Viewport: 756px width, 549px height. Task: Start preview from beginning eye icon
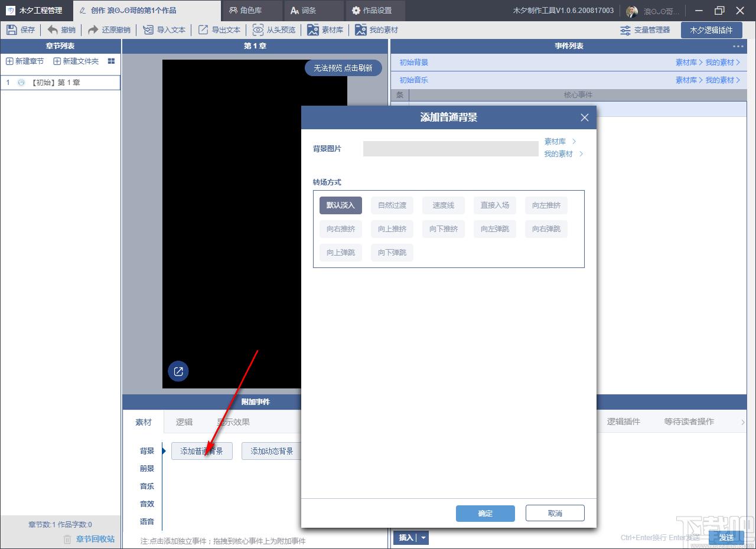pyautogui.click(x=258, y=30)
